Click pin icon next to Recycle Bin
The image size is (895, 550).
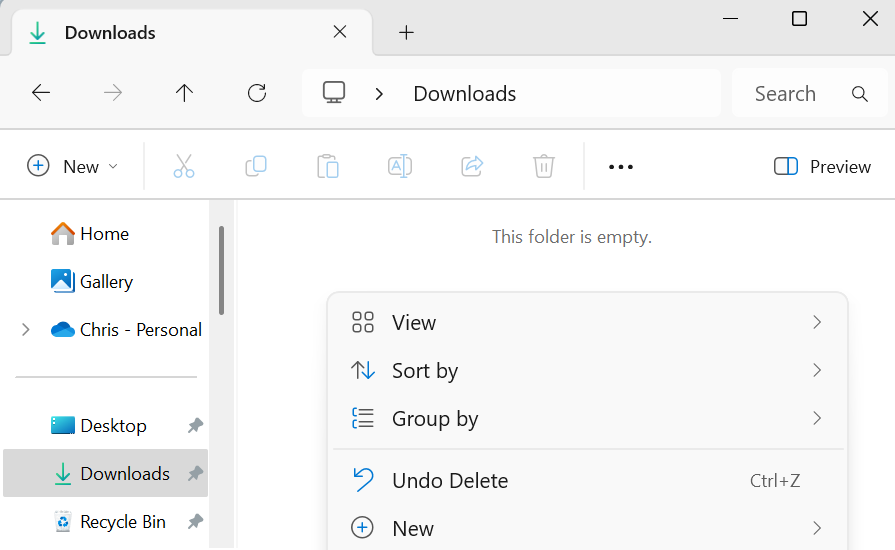(196, 522)
